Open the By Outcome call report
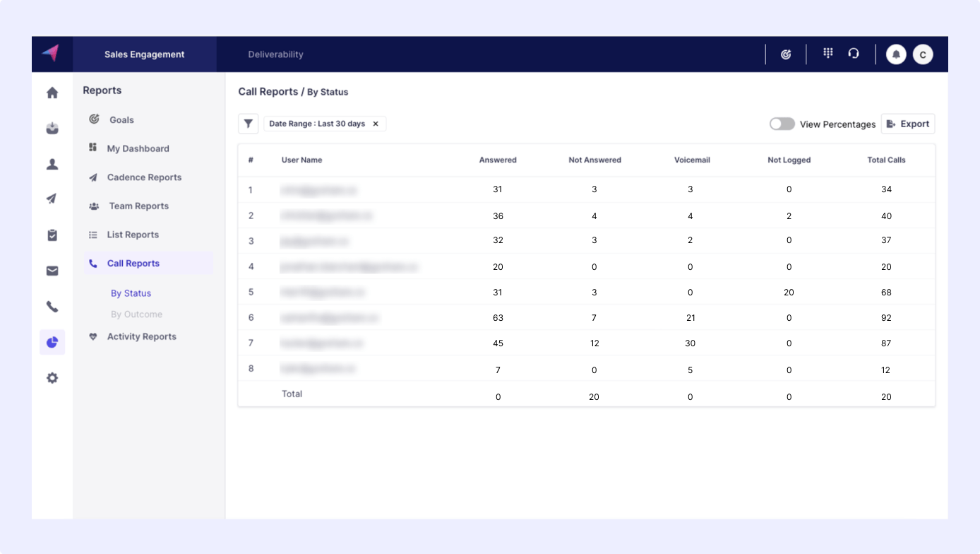This screenshot has width=980, height=554. click(136, 314)
